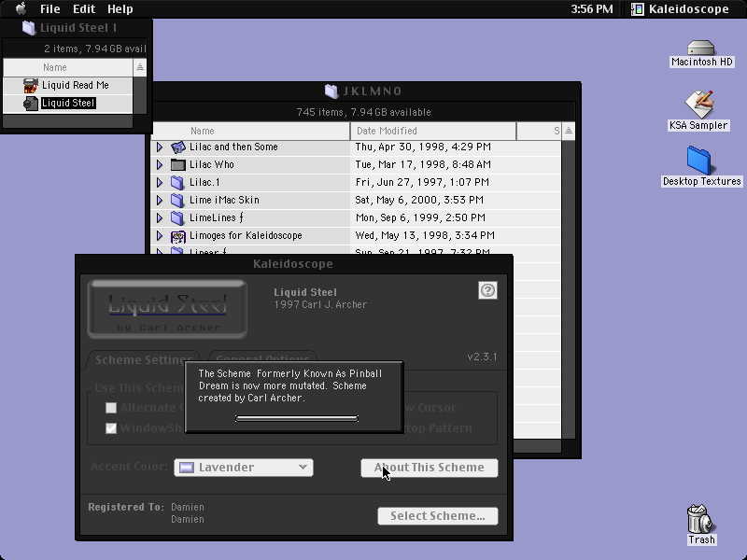
Task: Open the Apple menu
Action: [21, 8]
